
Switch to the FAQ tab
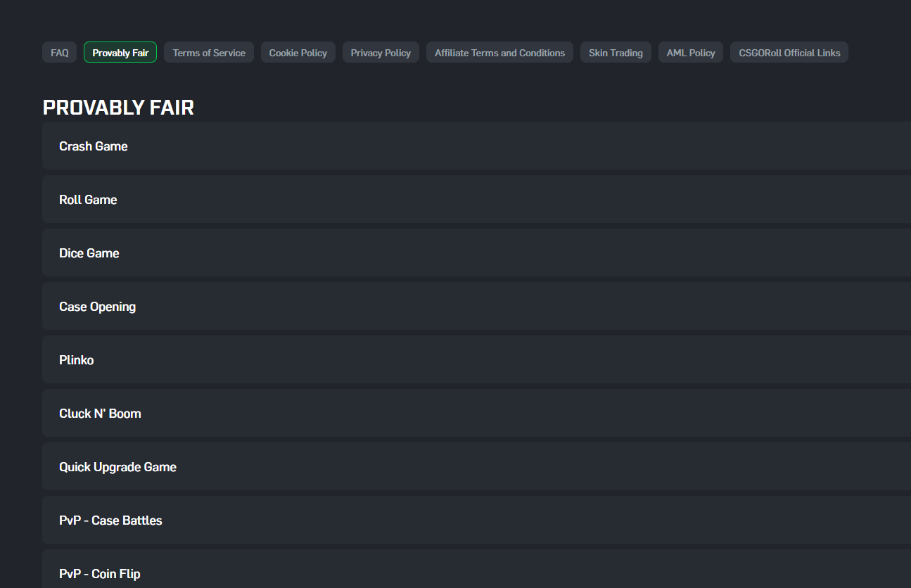(x=59, y=52)
